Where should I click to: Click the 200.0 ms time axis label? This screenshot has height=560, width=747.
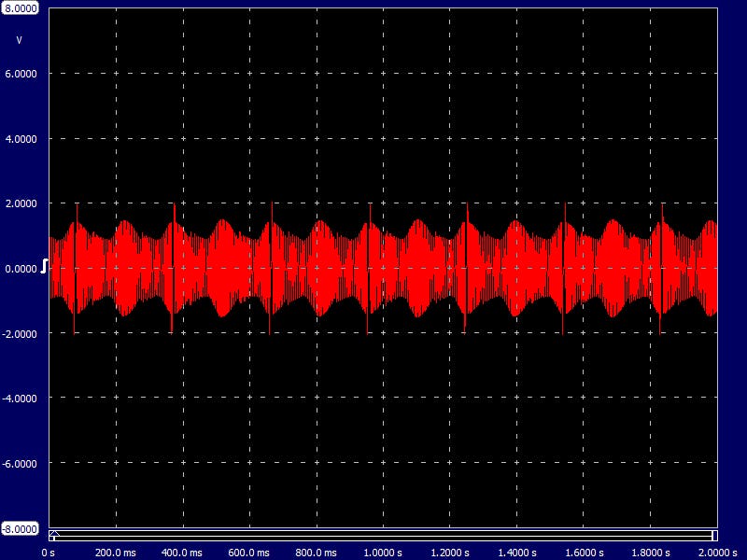[x=116, y=552]
